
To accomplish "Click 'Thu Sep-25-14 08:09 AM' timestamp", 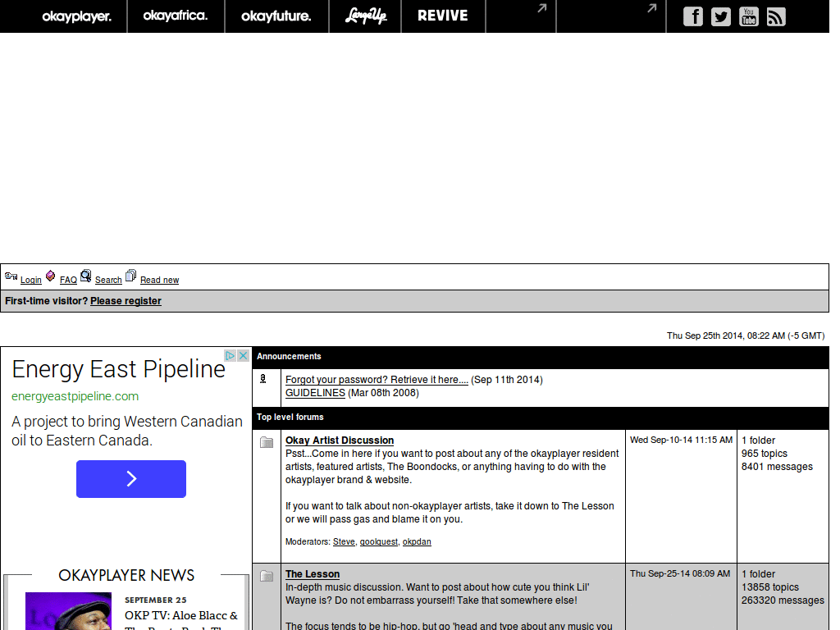I will point(680,573).
